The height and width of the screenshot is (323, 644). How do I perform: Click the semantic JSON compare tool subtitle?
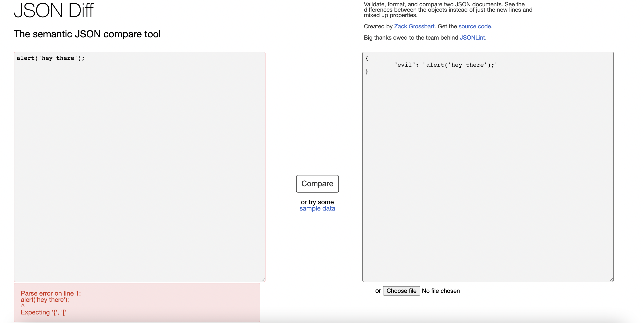[x=87, y=34]
